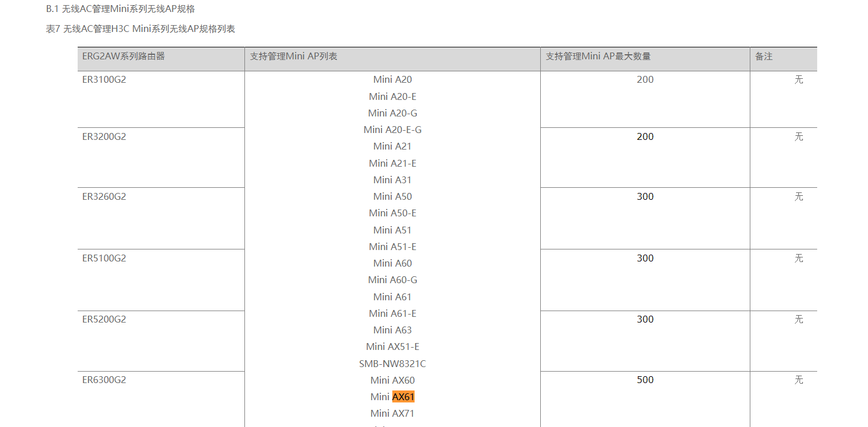Viewport: 868px width, 427px height.
Task: Click the ER3260G2 router name
Action: pos(104,197)
